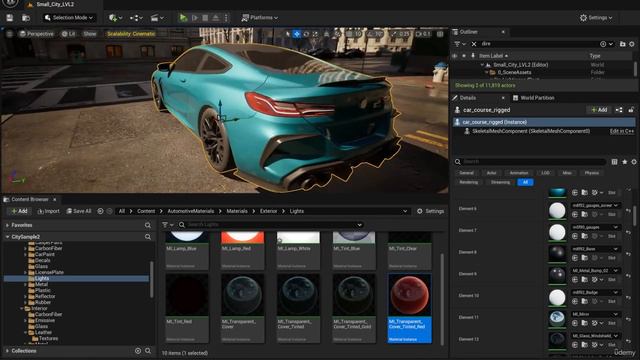Click the Add component button in Details

[x=599, y=110]
